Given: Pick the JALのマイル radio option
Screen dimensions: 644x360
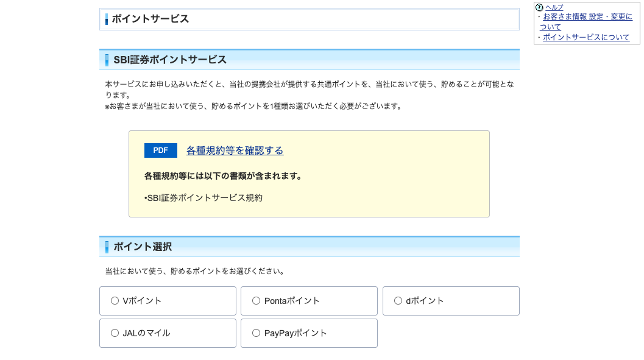Looking at the screenshot, I should [115, 333].
